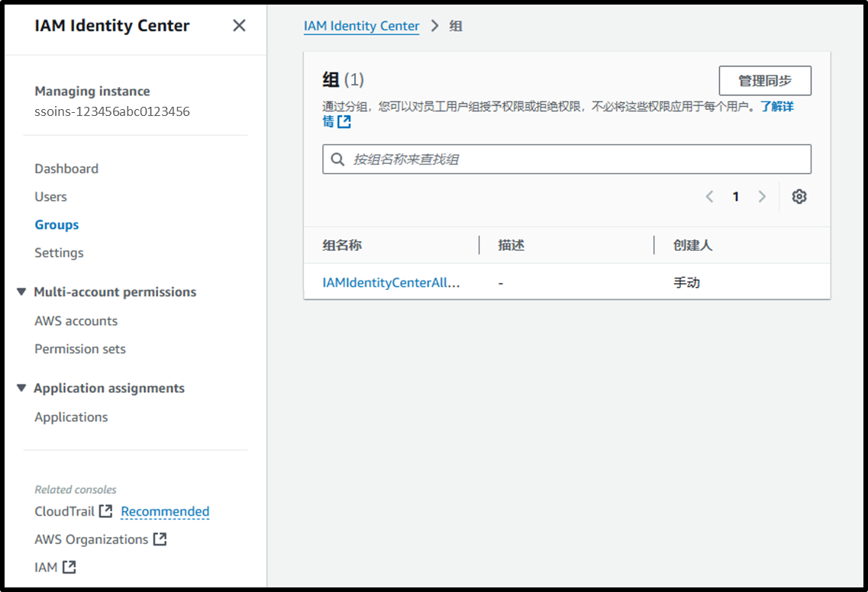Viewport: 868px width, 592px height.
Task: Open Settings in sidebar
Action: tap(59, 253)
